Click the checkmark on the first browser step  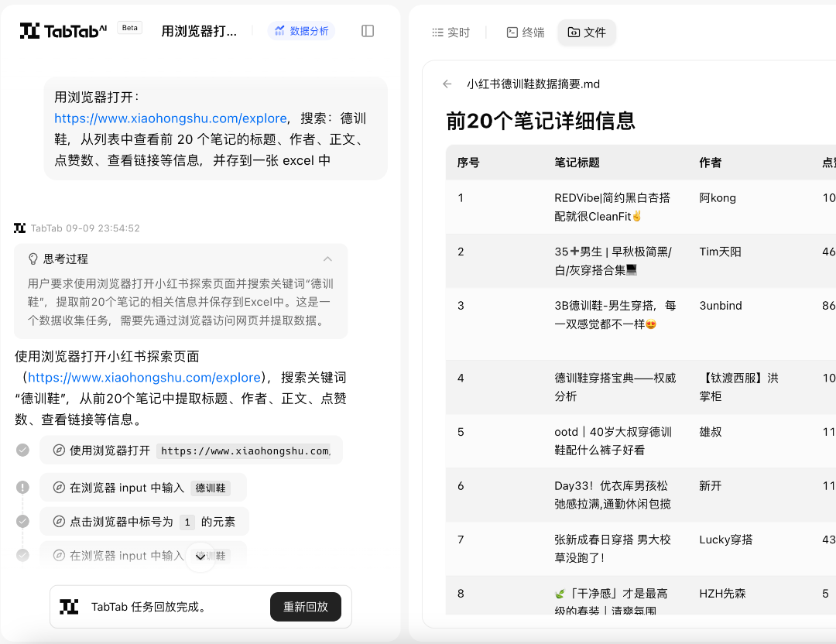coord(22,449)
